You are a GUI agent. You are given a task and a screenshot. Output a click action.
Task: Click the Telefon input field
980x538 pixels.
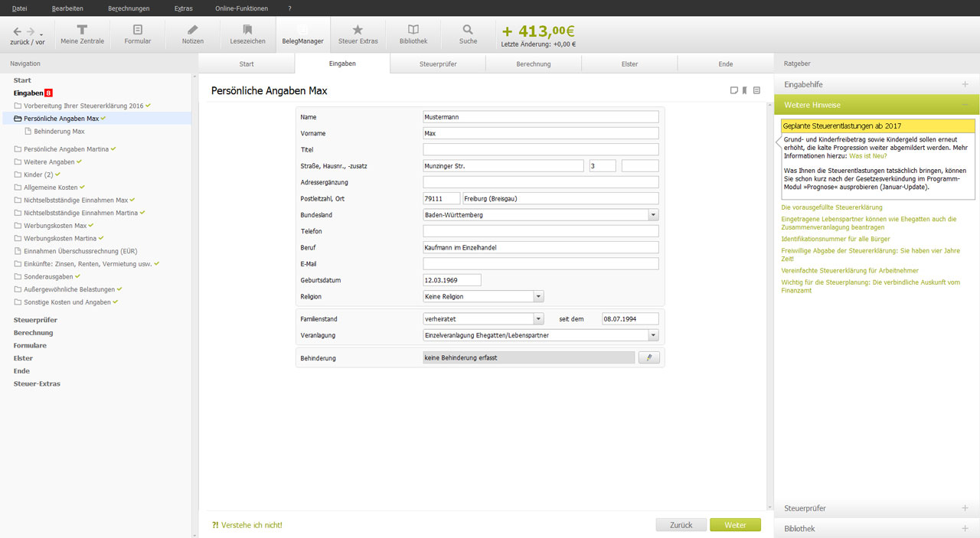click(541, 231)
